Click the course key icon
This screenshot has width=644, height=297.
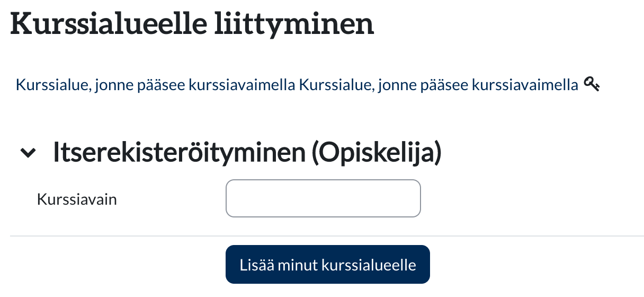(592, 84)
